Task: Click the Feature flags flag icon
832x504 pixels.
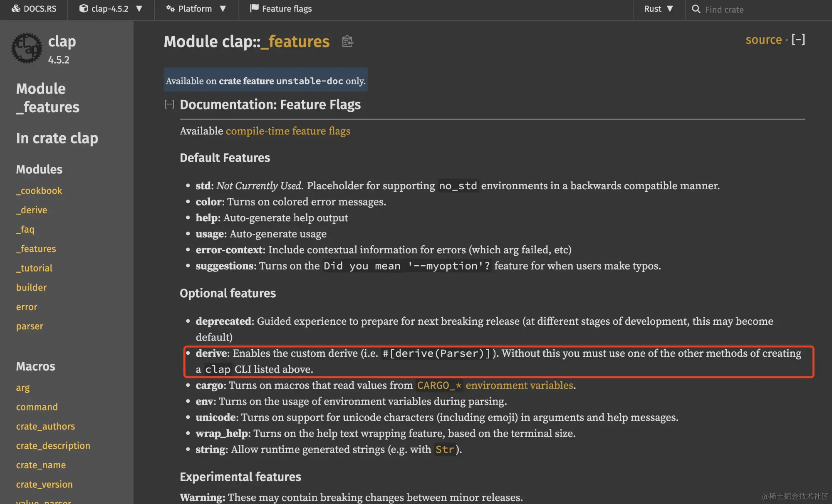Action: (x=254, y=8)
